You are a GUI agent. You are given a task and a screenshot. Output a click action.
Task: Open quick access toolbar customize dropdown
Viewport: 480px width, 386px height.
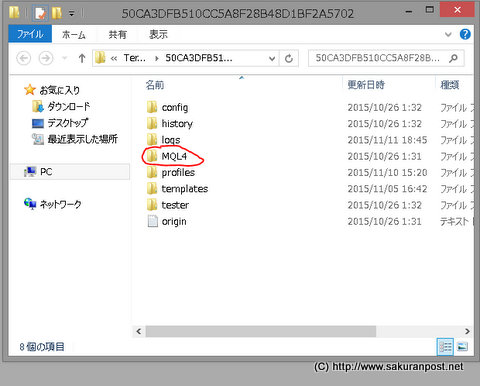tap(72, 14)
